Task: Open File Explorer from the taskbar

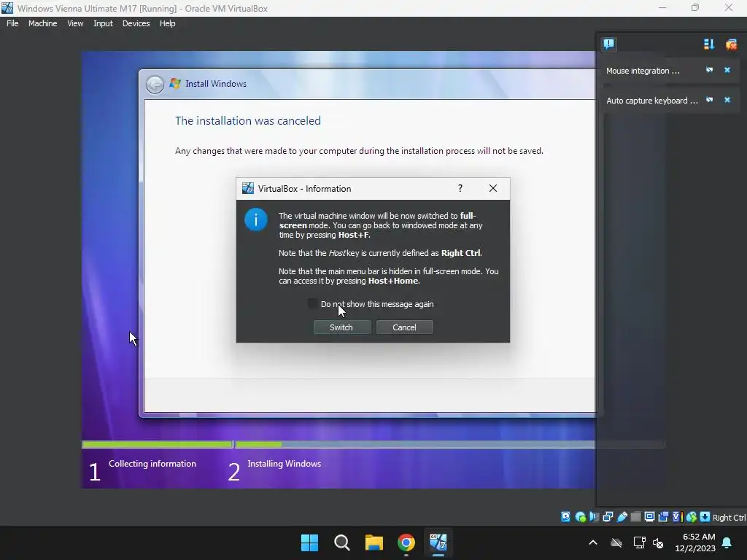Action: [x=374, y=542]
